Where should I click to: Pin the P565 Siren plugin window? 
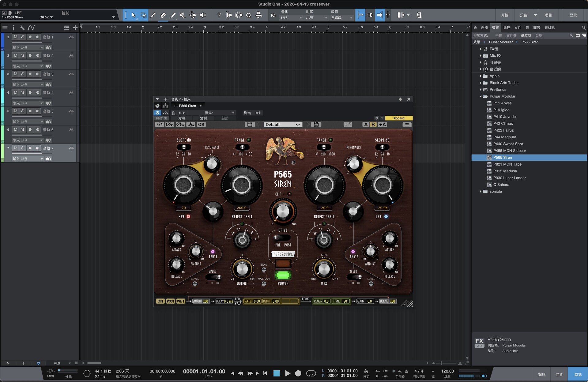coord(400,99)
